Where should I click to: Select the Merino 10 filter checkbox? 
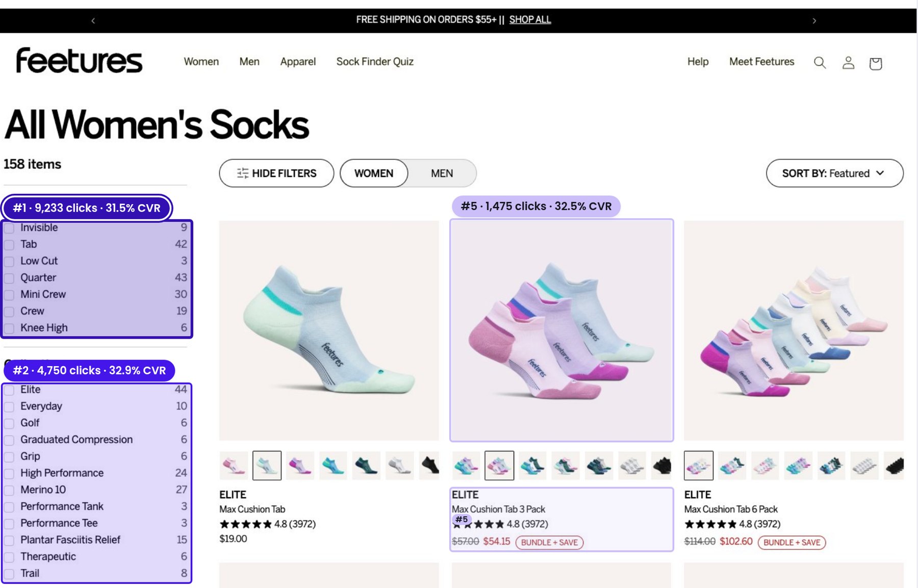click(x=9, y=490)
